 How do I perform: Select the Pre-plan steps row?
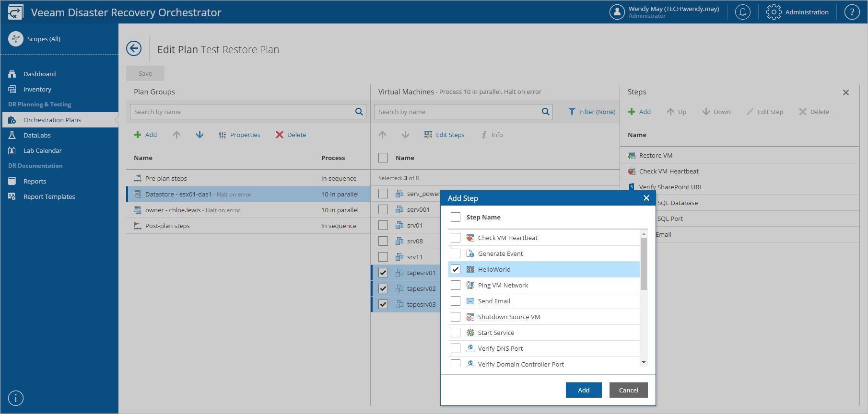tap(248, 178)
